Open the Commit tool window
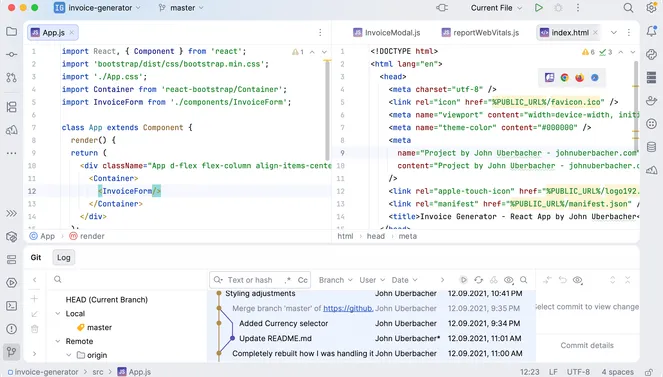The image size is (663, 377). (11, 55)
